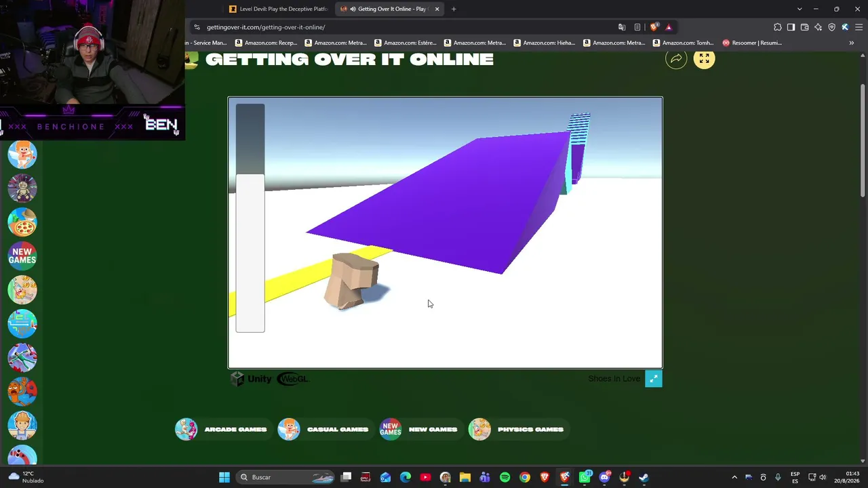View site information icon in address bar
The image size is (868, 488).
point(197,27)
